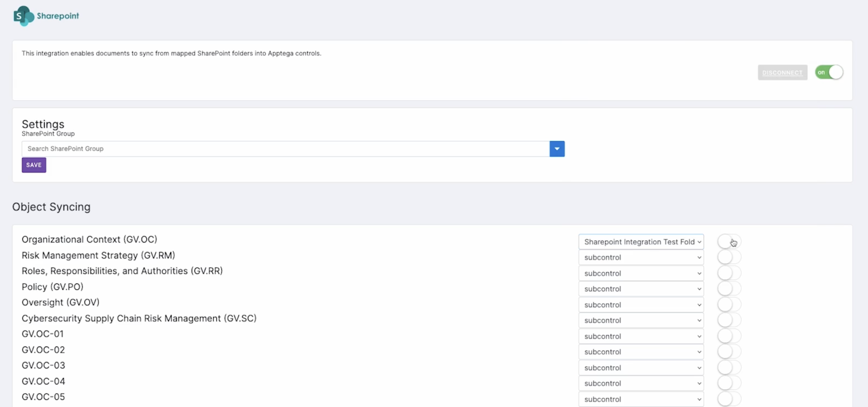Open the Sharepoint Integration Test Folder dropdown
Screen dimensions: 868x407
click(641, 242)
